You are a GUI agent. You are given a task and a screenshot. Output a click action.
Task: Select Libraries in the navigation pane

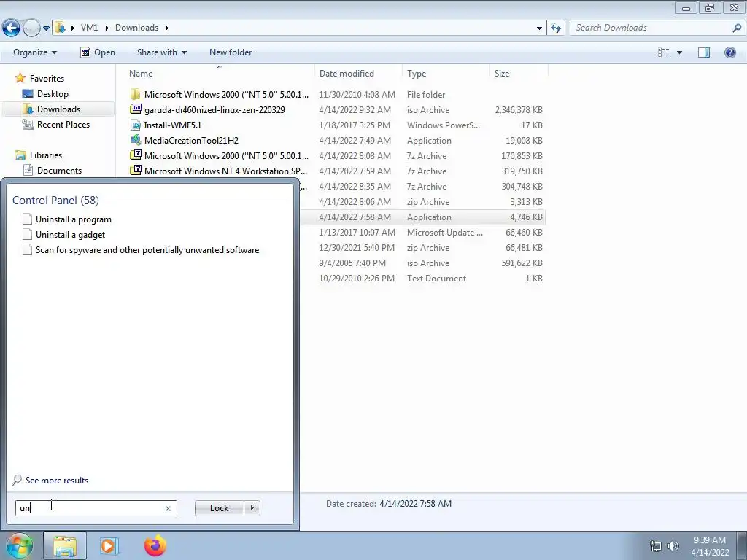coord(46,155)
